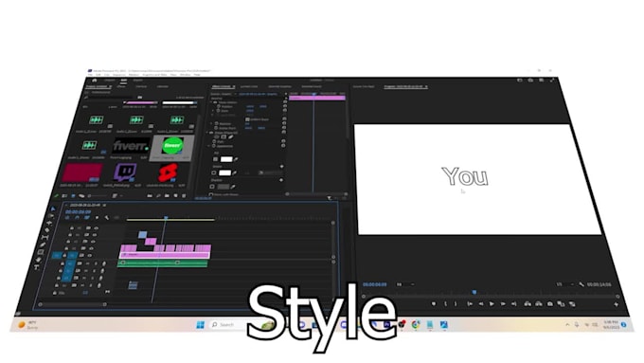Image resolution: width=644 pixels, height=363 pixels.
Task: Play the sequence in Program Monitor
Action: tap(492, 304)
